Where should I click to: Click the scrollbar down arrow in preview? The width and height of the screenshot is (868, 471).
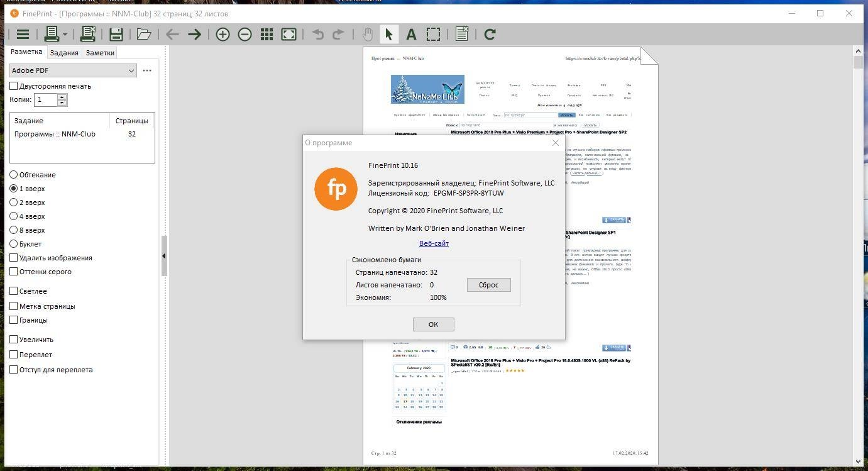[x=858, y=461]
